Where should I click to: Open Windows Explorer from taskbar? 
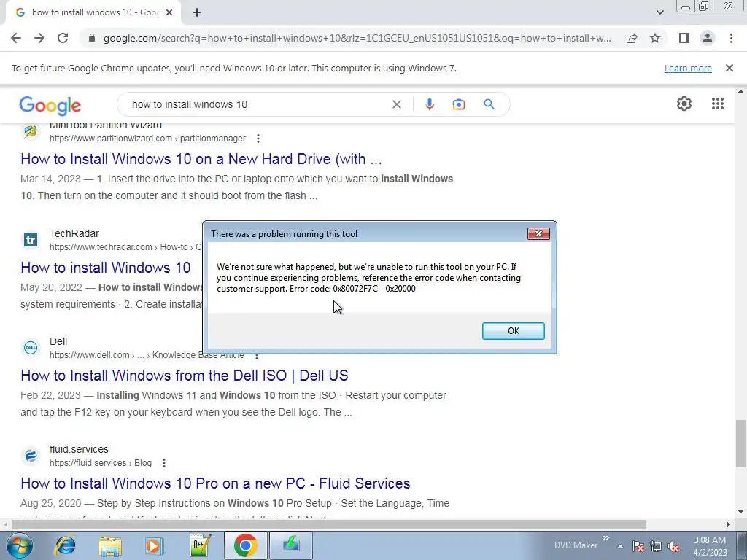point(110,545)
